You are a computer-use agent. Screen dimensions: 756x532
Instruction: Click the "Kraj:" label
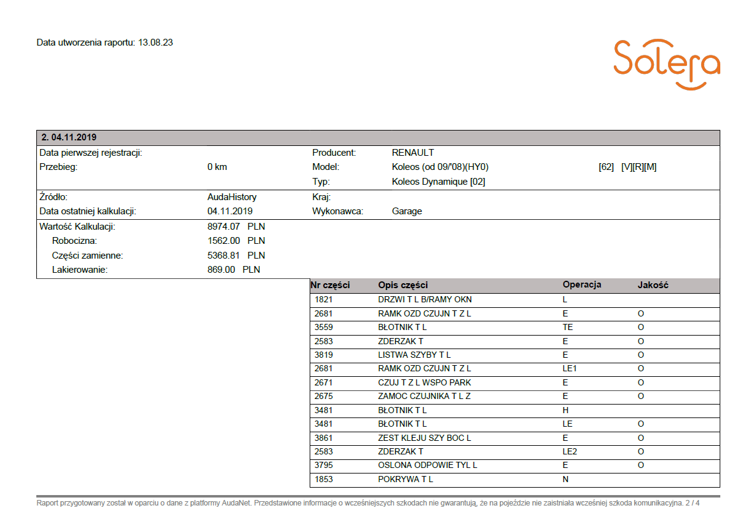pos(321,197)
